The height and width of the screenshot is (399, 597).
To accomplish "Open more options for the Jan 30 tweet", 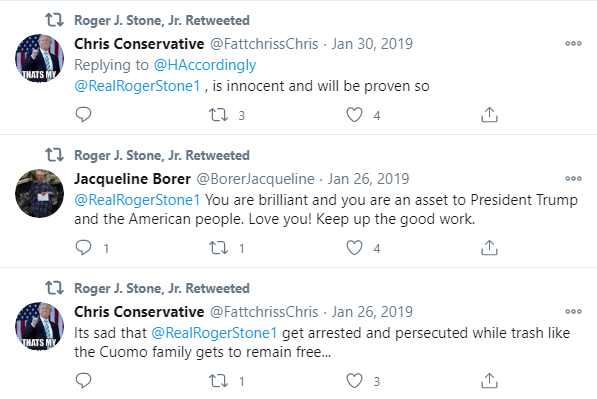I will pos(573,43).
